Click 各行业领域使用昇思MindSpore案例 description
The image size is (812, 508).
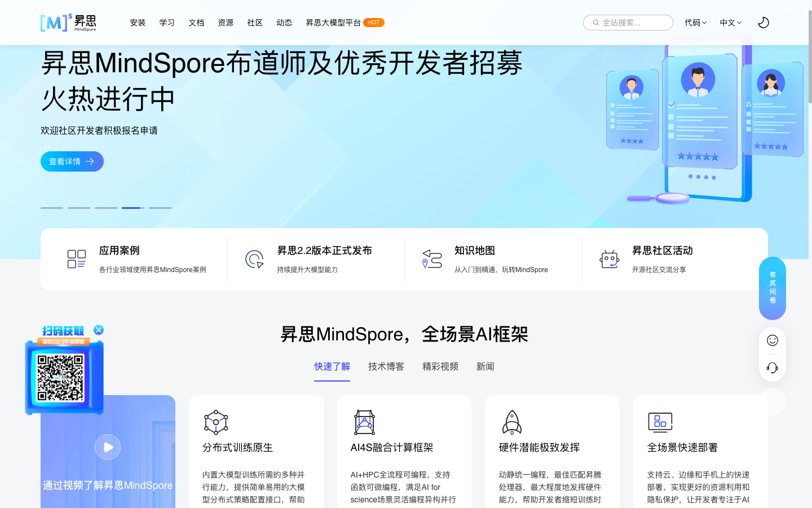click(153, 270)
